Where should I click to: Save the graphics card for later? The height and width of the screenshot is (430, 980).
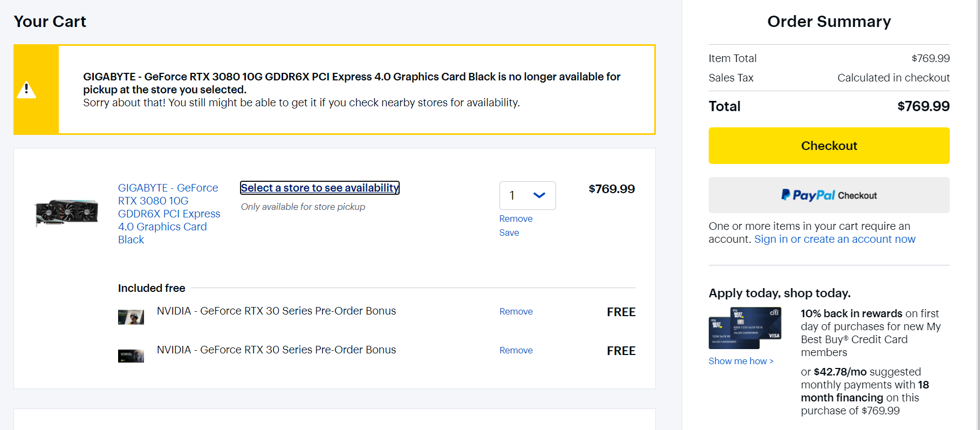[x=509, y=233]
